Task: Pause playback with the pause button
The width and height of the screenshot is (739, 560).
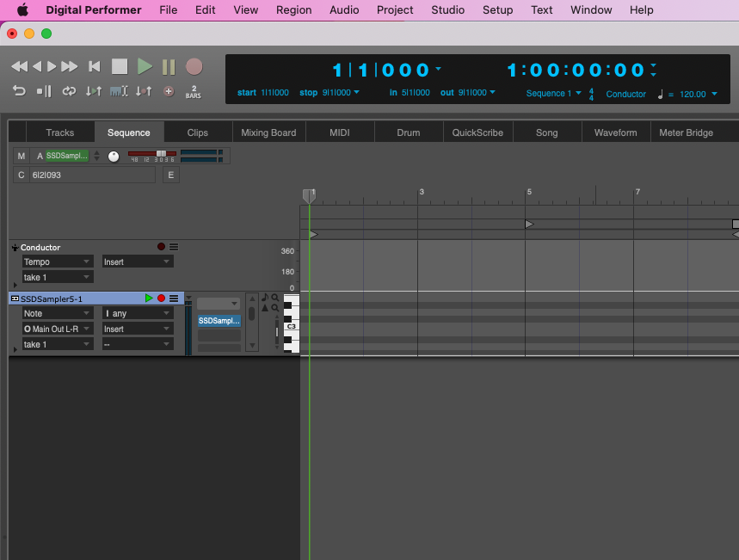Action: 169,67
